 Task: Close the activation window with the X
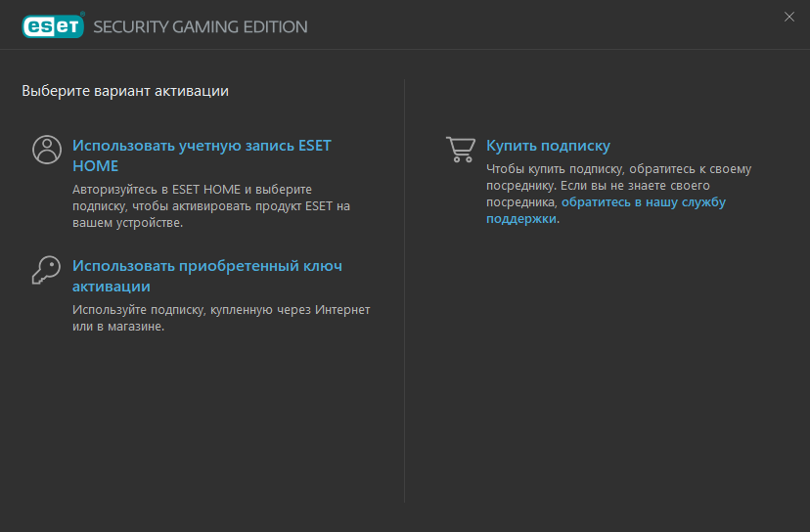[x=789, y=17]
